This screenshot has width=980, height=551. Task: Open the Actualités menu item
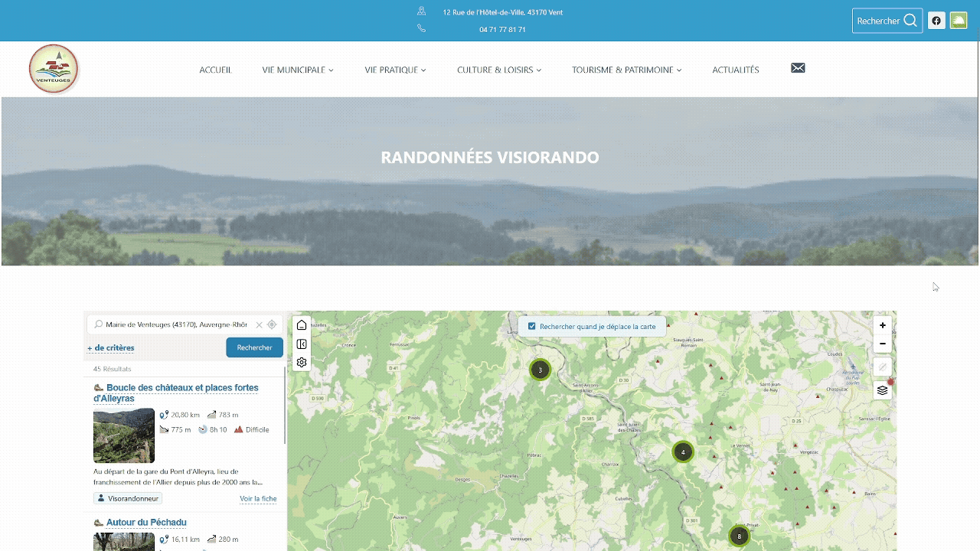[x=735, y=70]
